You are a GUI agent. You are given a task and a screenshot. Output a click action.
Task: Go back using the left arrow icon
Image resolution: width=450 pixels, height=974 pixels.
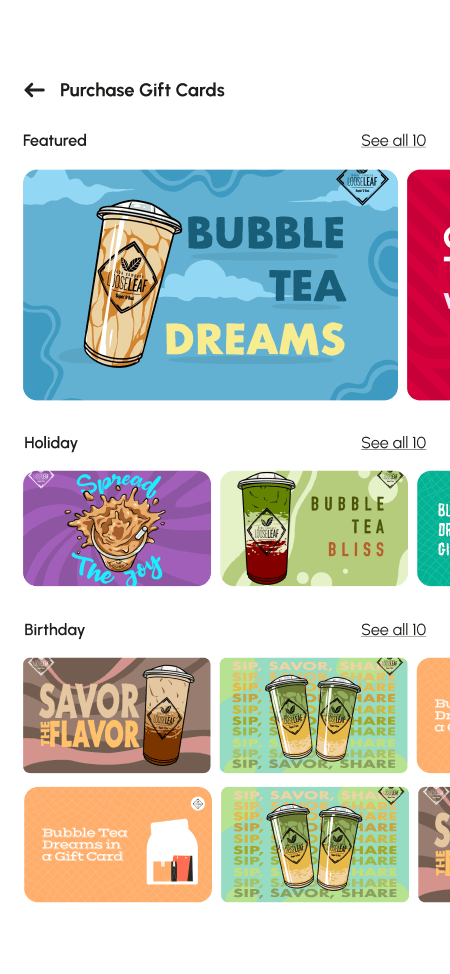tap(35, 90)
